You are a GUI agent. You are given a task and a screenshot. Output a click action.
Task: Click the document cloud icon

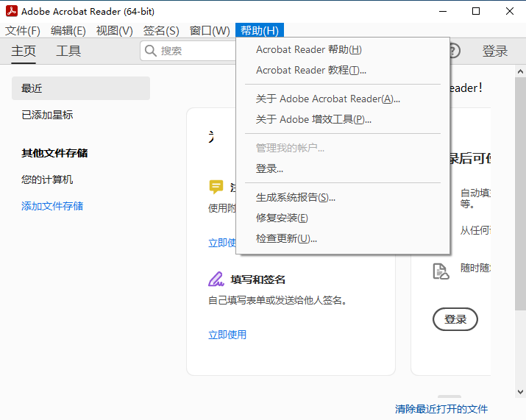pos(441,271)
